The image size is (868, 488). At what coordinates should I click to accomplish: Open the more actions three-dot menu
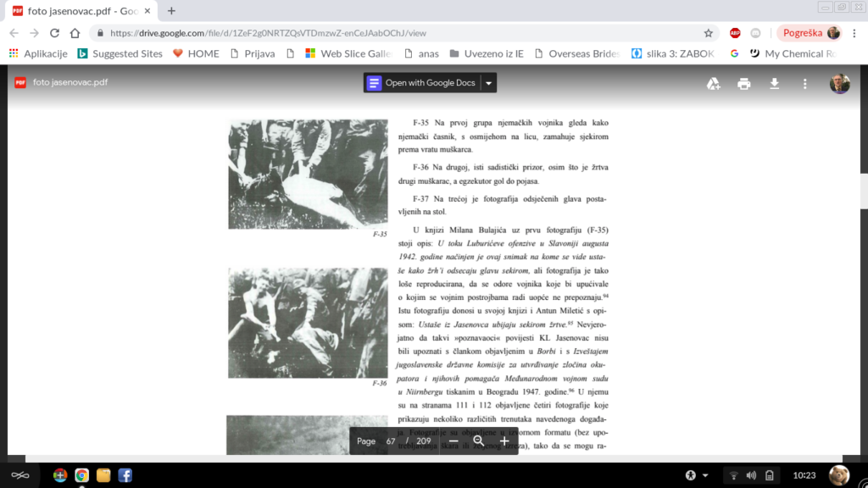[x=805, y=83]
